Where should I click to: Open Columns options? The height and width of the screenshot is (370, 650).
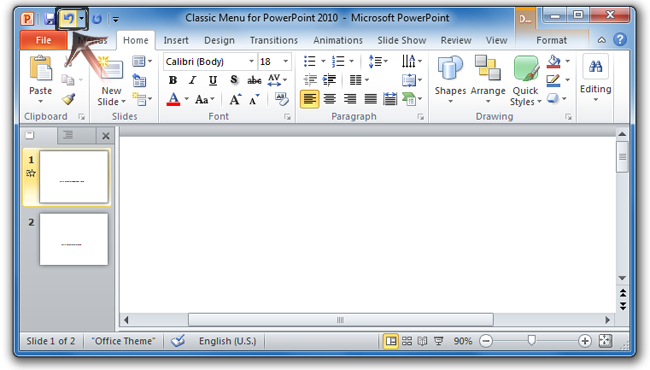359,80
